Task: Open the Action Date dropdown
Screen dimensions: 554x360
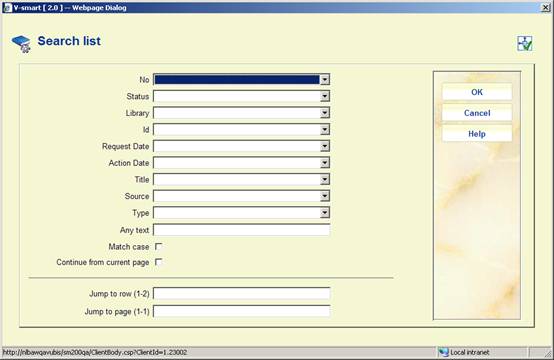Action: tap(324, 163)
